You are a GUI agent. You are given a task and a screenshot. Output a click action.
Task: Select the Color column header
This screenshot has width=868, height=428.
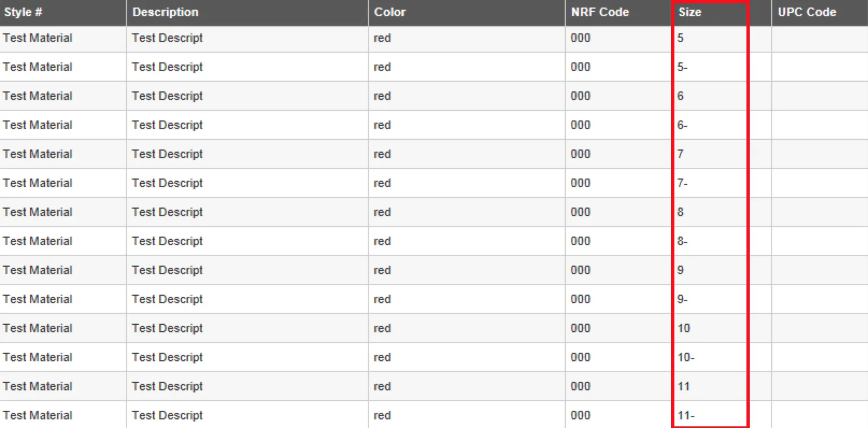[x=390, y=12]
